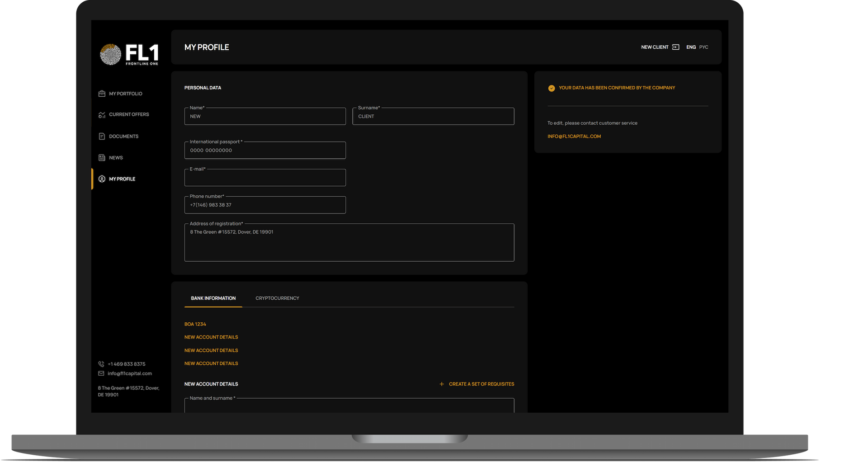Open the first New Account Details link

tap(211, 337)
